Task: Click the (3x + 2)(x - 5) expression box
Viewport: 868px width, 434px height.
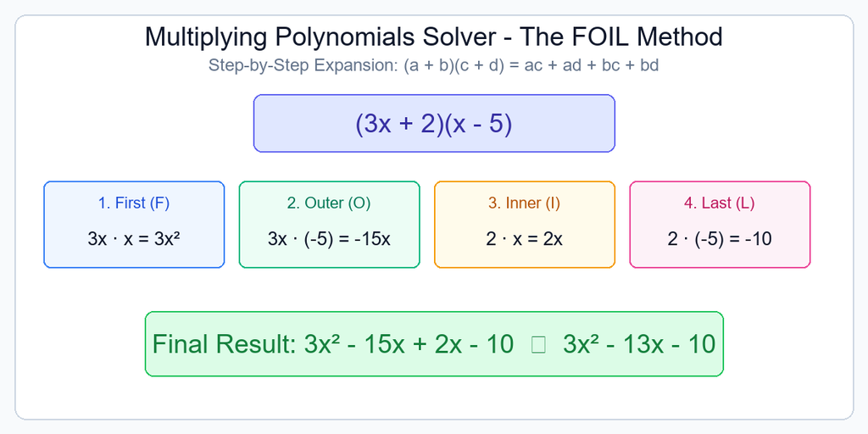Action: (x=435, y=124)
